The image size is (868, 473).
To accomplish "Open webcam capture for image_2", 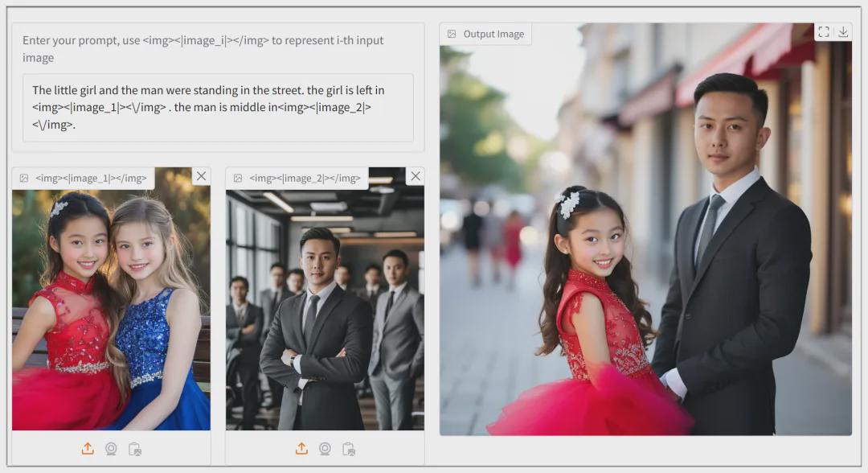I will click(x=325, y=449).
